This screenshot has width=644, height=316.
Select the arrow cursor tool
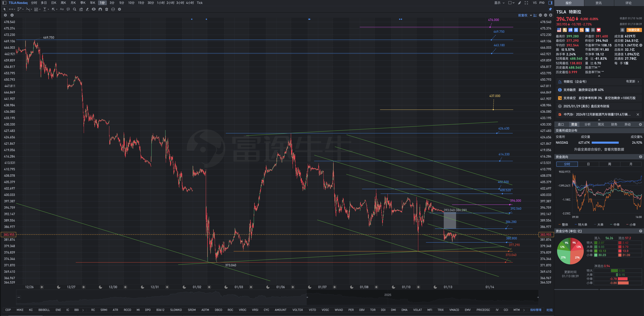coord(4,9)
